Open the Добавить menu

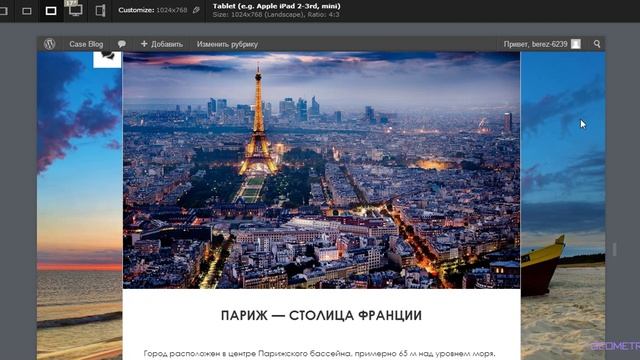click(162, 44)
